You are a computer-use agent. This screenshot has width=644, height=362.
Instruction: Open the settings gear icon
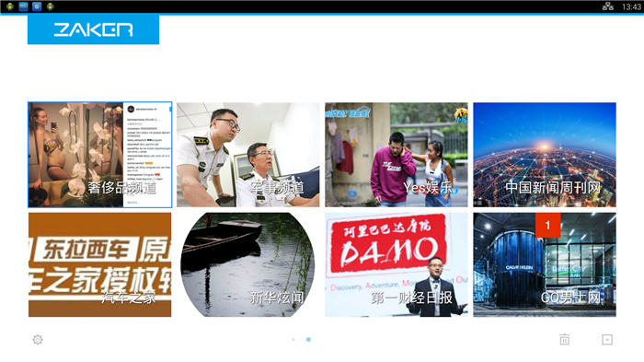click(38, 339)
